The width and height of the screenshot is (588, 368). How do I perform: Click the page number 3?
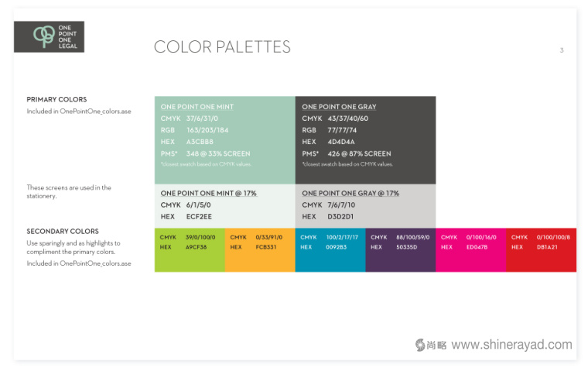point(562,50)
